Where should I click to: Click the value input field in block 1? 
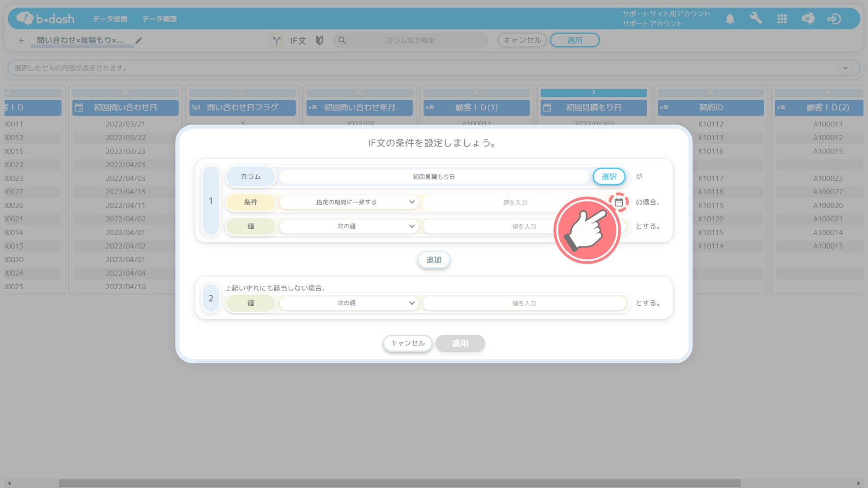click(524, 226)
